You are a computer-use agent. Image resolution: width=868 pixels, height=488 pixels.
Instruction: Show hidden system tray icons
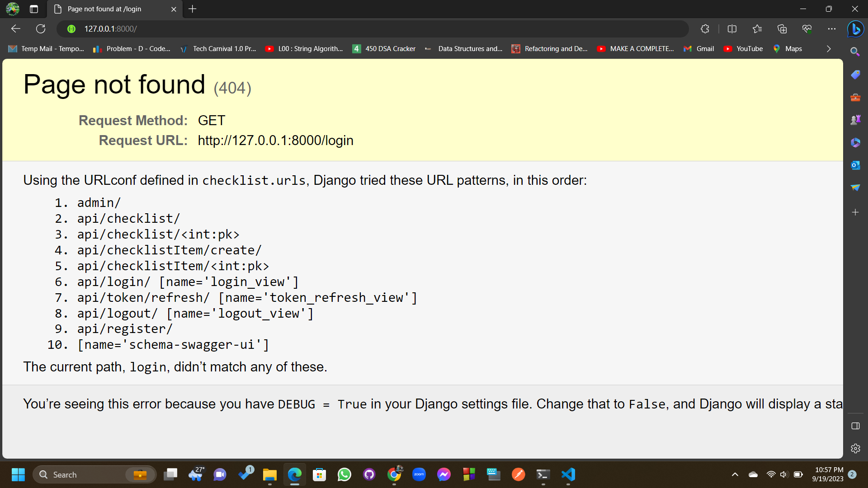click(x=735, y=474)
